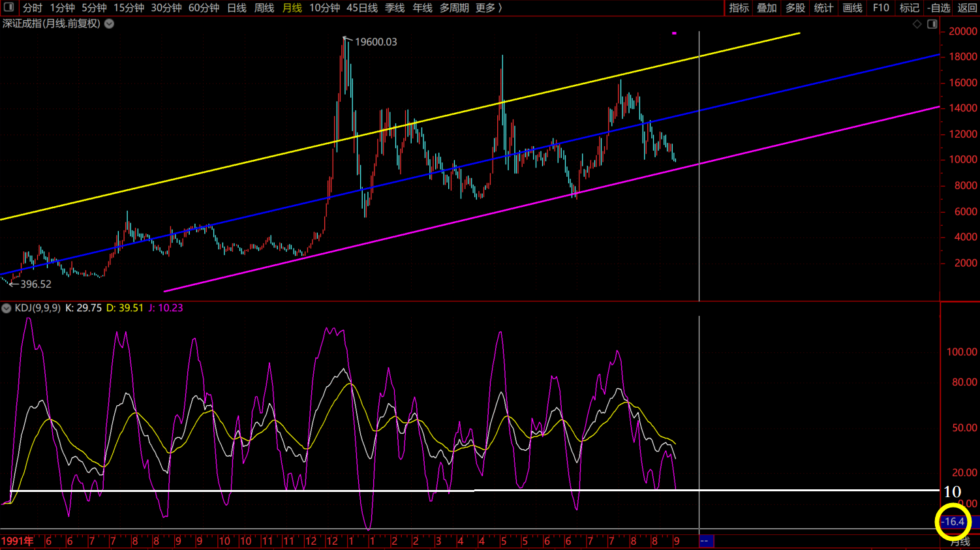Viewport: 980px width, 550px height.
Task: Toggle the right info panel icon
Action: [x=932, y=24]
